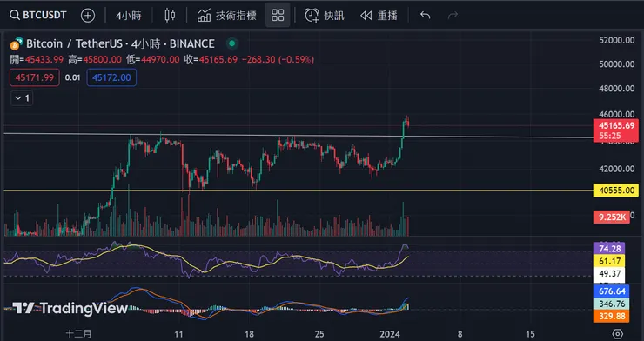Click the blue buy price 45172.00
This screenshot has height=341, width=644.
coord(111,77)
